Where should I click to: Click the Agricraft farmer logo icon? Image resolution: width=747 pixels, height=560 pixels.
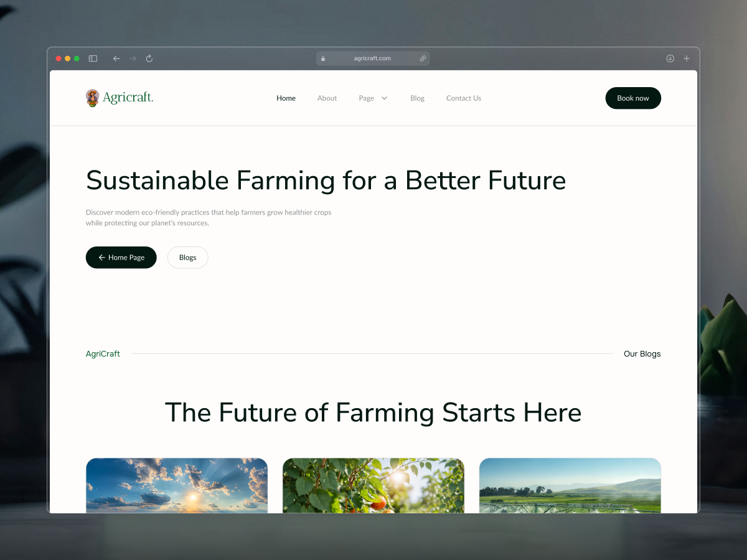[x=92, y=98]
